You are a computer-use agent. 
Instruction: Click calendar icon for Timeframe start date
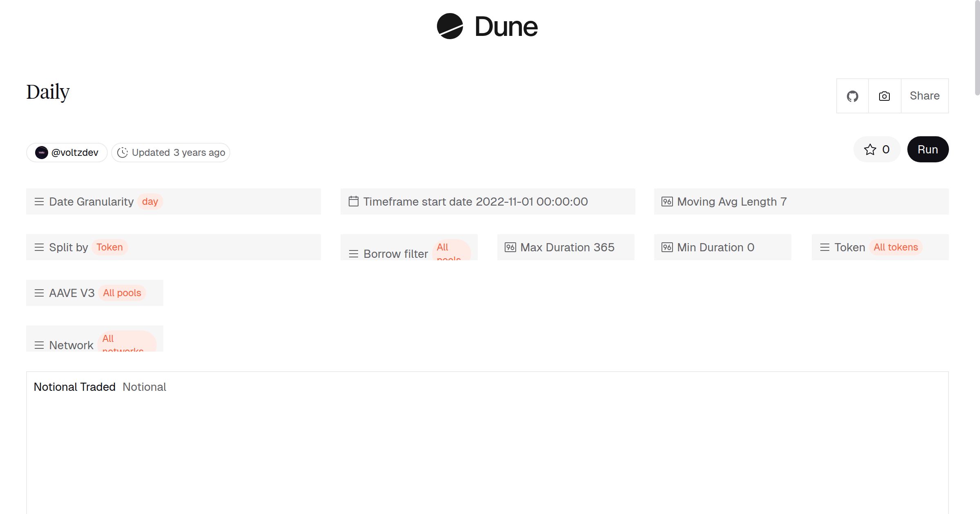tap(354, 202)
